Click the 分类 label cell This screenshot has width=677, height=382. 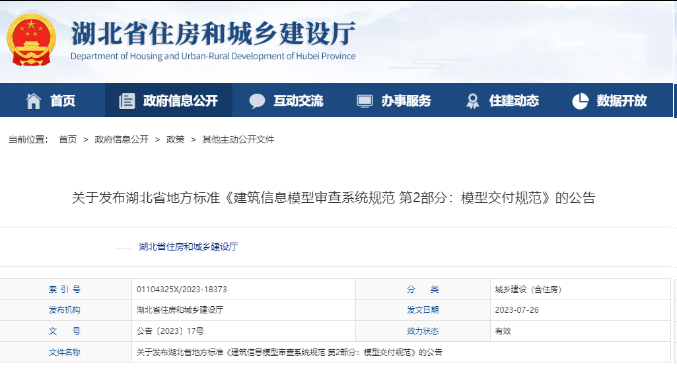click(423, 289)
